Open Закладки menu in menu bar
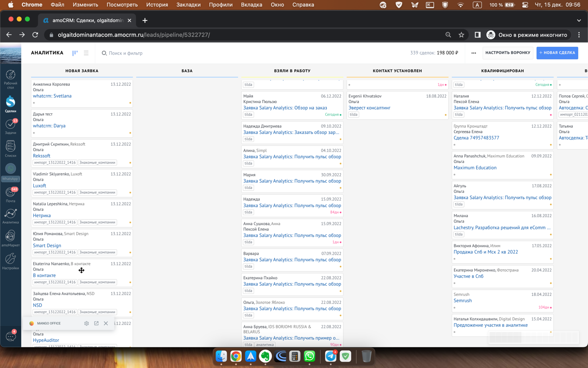Screen dimensions: 588x368 point(189,5)
